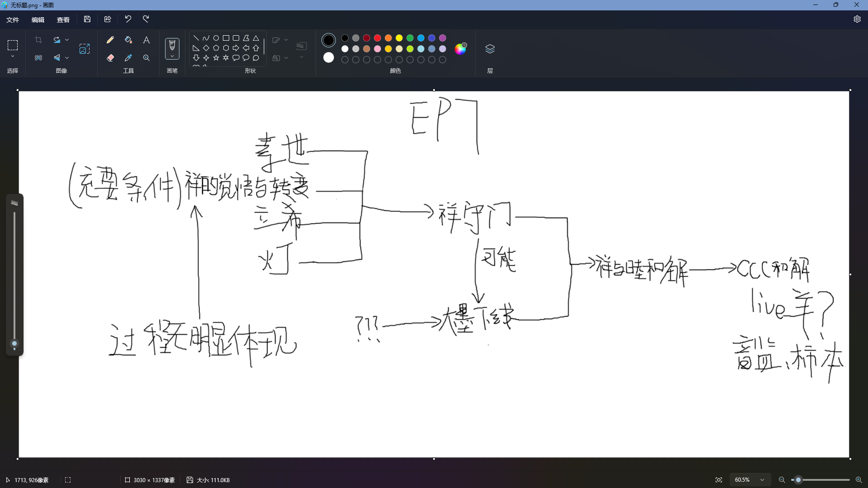The image size is (868, 488).
Task: Click the brush size slider handle
Action: click(x=14, y=344)
